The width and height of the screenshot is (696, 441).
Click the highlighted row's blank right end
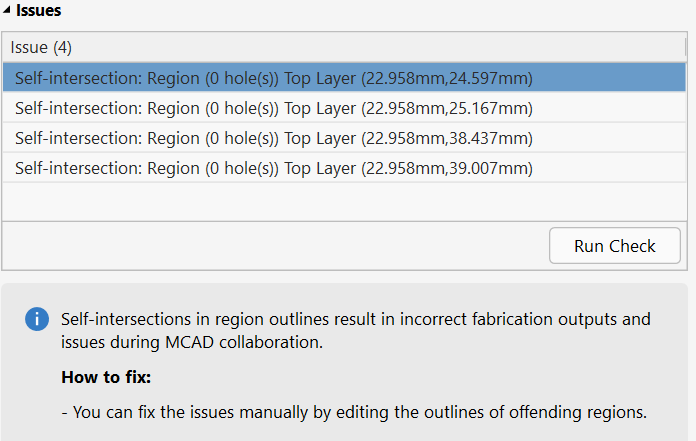tap(620, 78)
